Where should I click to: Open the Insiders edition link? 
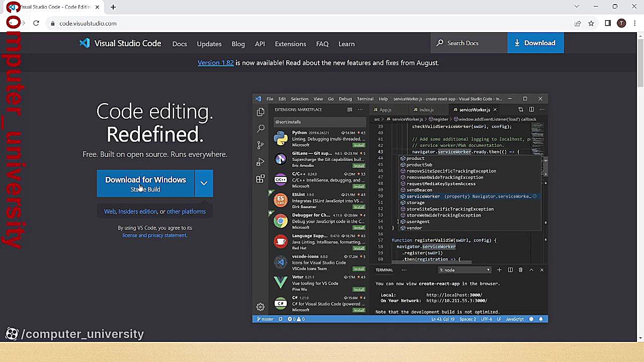click(137, 212)
